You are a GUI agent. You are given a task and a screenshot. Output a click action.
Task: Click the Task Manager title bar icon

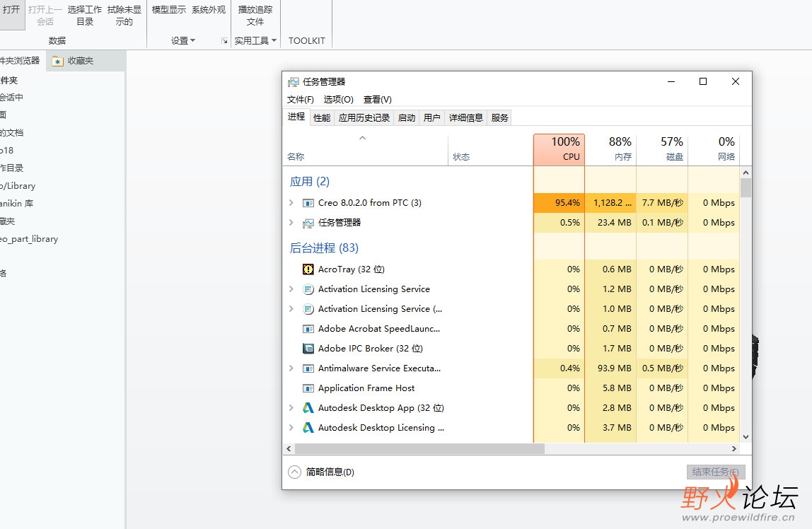[293, 82]
